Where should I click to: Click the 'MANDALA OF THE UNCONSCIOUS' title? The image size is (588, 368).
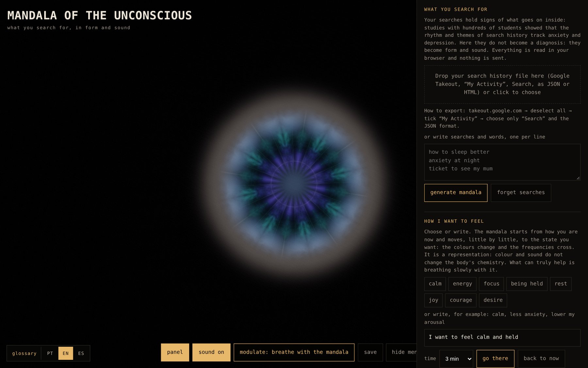point(100,15)
